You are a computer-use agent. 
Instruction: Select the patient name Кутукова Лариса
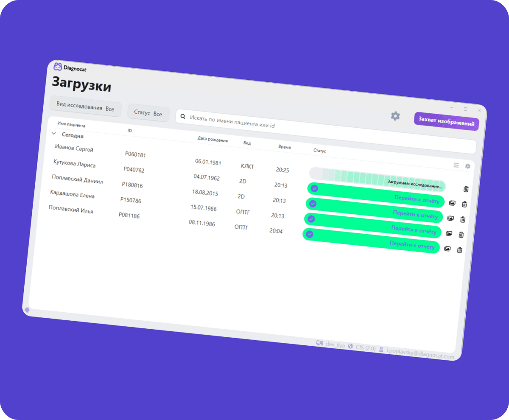(x=74, y=164)
